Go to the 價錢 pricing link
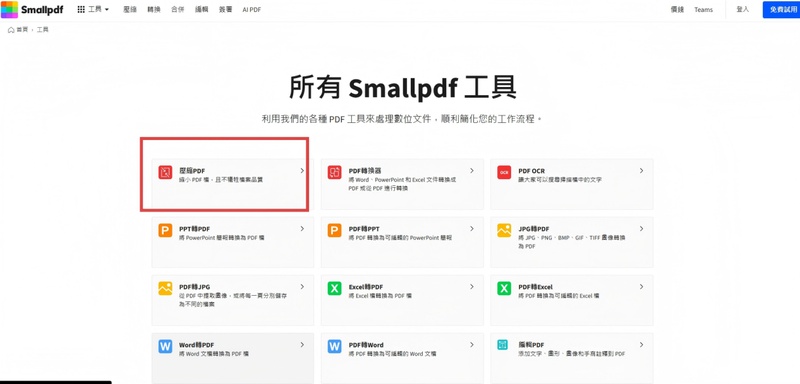Image resolution: width=800 pixels, height=384 pixels. point(677,10)
